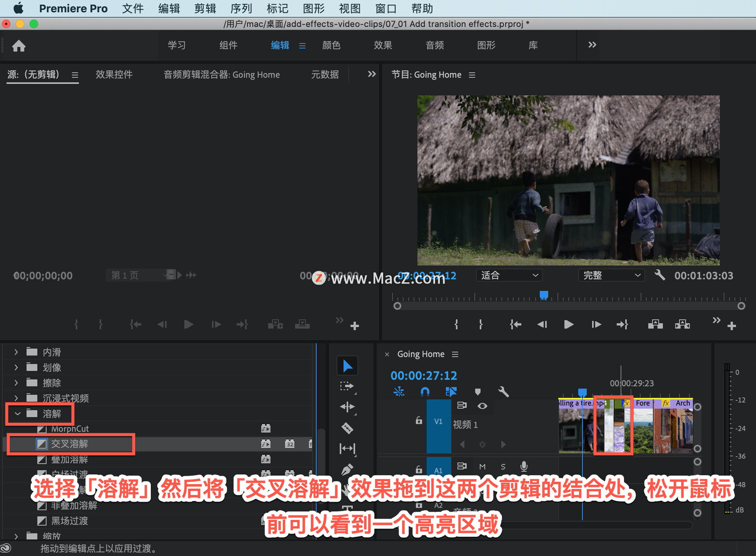Open the 序列 menu

coord(241,9)
